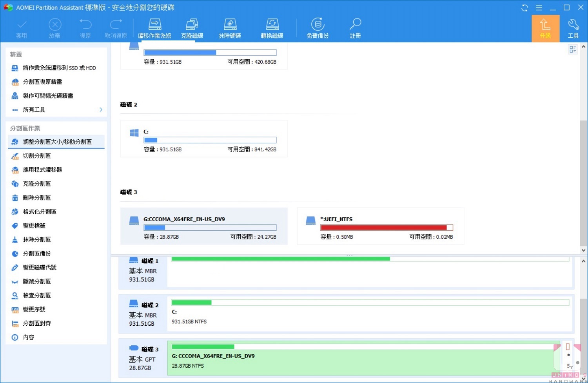Select Migrate OS to SSD or HDD wizard
This screenshot has width=588, height=383.
coord(56,68)
